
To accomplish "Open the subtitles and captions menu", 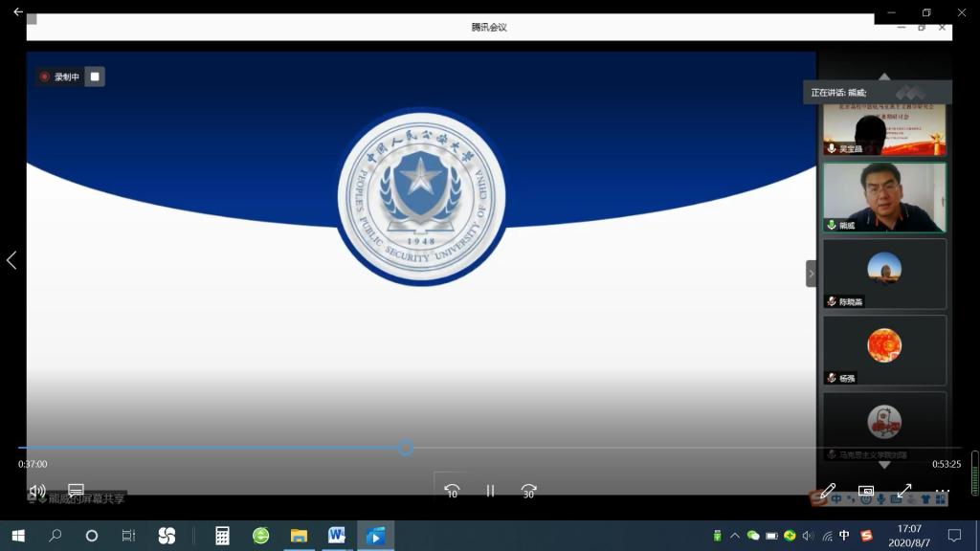I will click(77, 491).
